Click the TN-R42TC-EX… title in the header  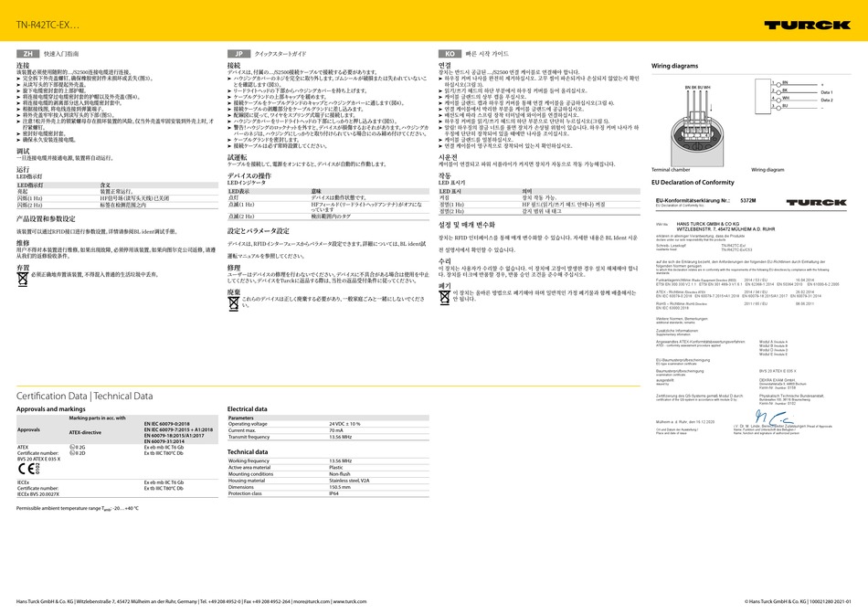(x=48, y=25)
